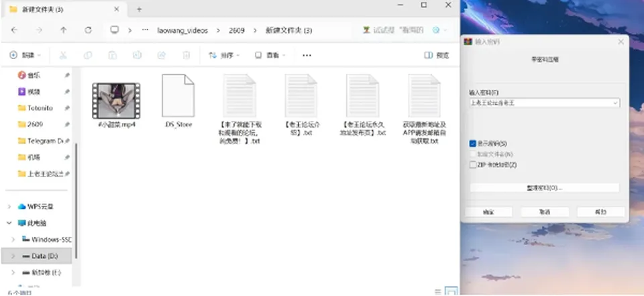
Task: Open the Telegram pinned folder in sidebar
Action: [41, 140]
